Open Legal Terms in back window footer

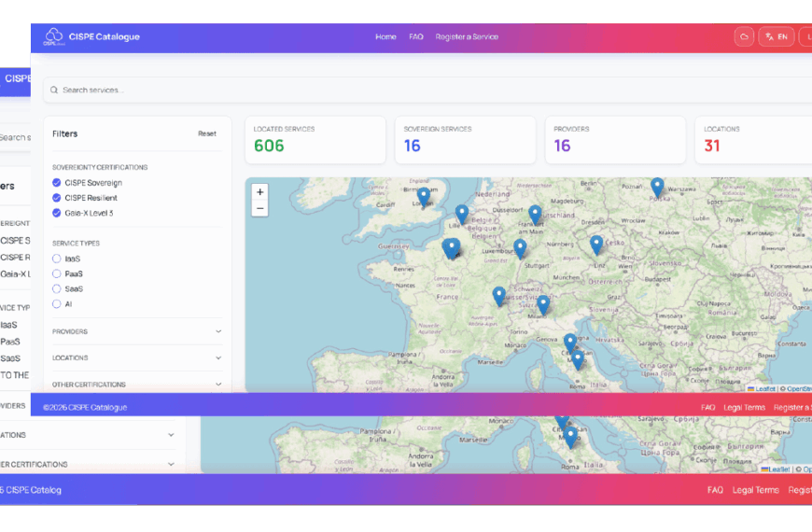coord(756,490)
